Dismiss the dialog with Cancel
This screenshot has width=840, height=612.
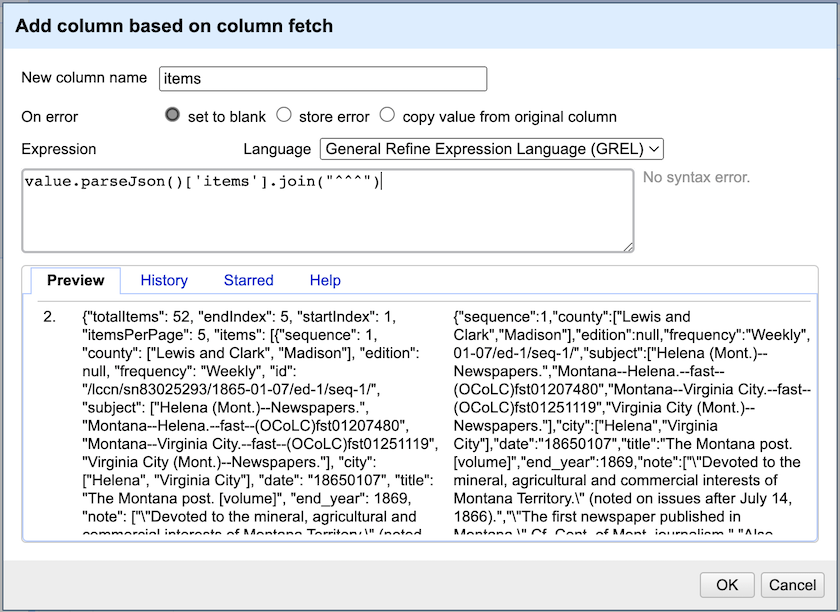[791, 585]
